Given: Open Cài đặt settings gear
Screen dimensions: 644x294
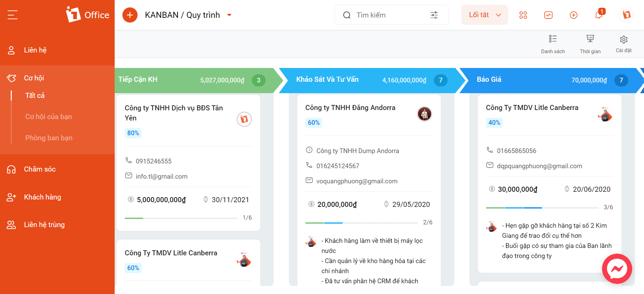Looking at the screenshot, I should 624,44.
